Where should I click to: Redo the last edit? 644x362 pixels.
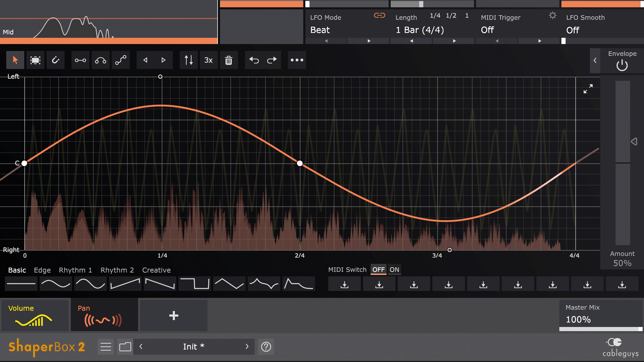click(x=272, y=60)
